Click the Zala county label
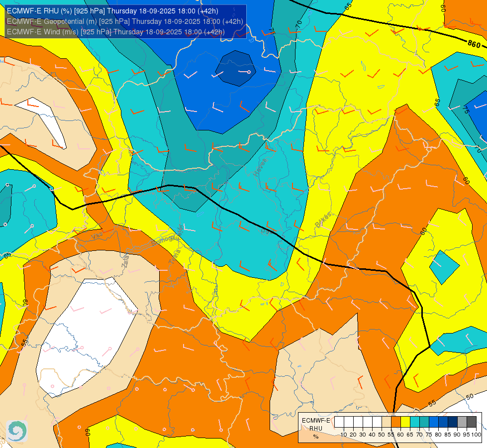This screenshot has width=487, height=448. coord(125,261)
